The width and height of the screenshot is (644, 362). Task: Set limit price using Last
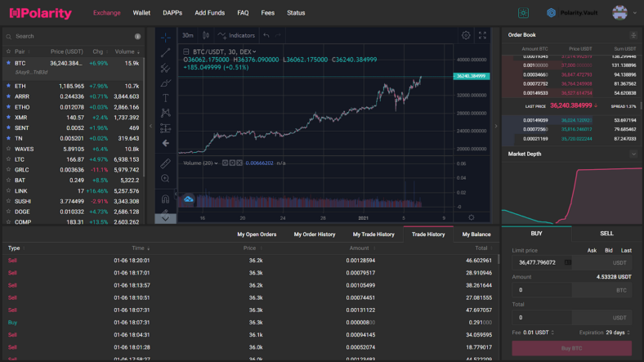(x=626, y=250)
